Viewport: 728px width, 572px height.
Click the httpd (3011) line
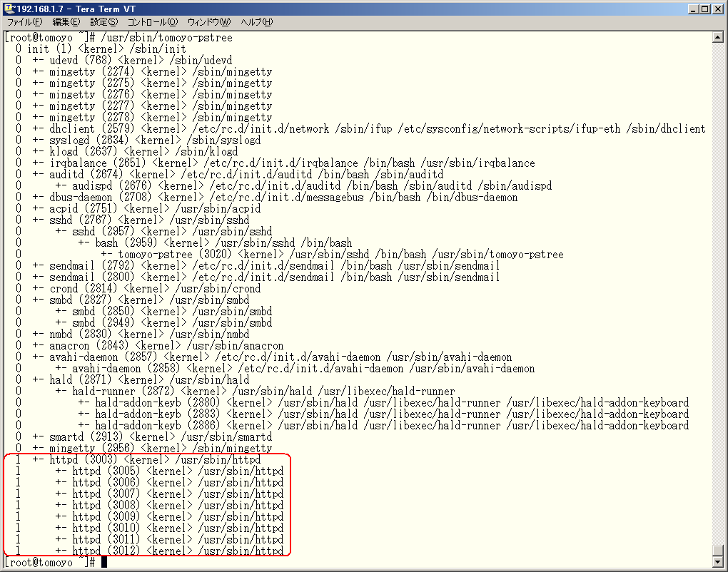tap(149, 539)
